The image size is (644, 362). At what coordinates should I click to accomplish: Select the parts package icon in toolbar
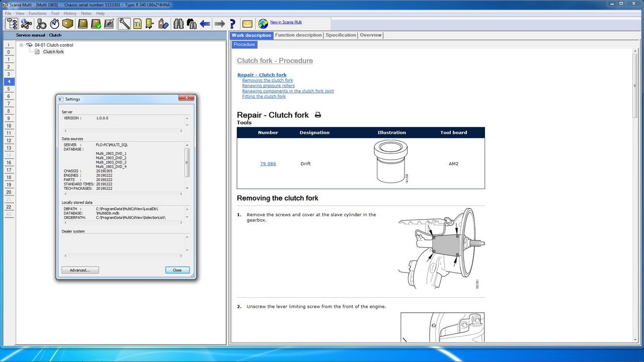(66, 23)
